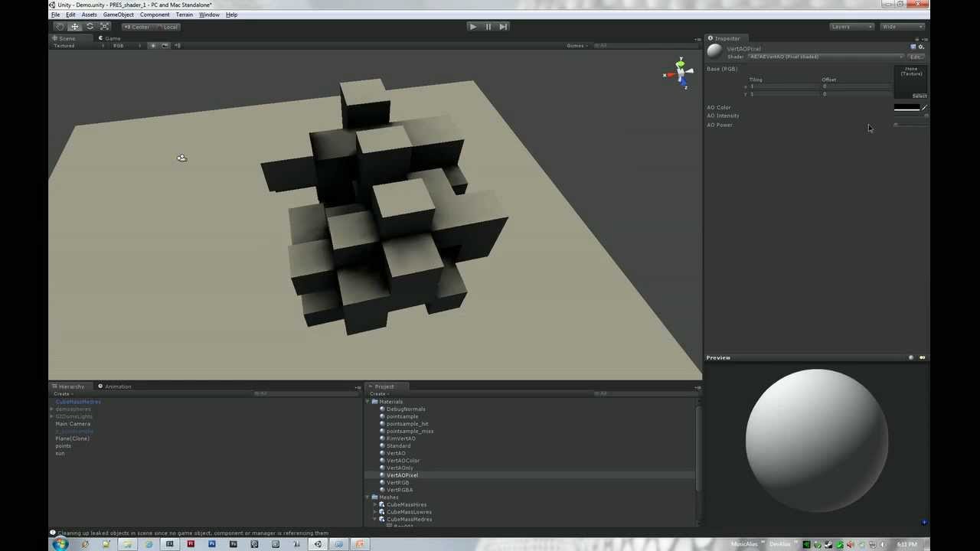Pick AO Color with the eyedropper
The image size is (980, 551).
[x=924, y=108]
